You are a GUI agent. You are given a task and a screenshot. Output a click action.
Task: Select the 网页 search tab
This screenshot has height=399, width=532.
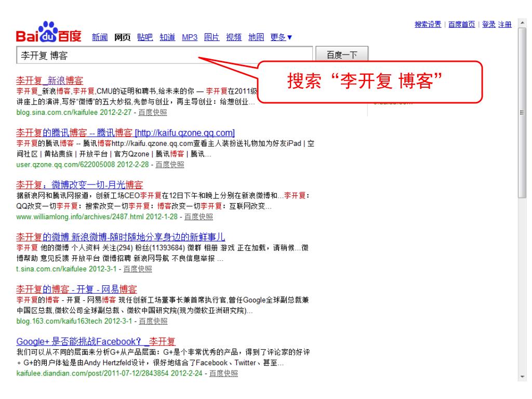point(122,37)
